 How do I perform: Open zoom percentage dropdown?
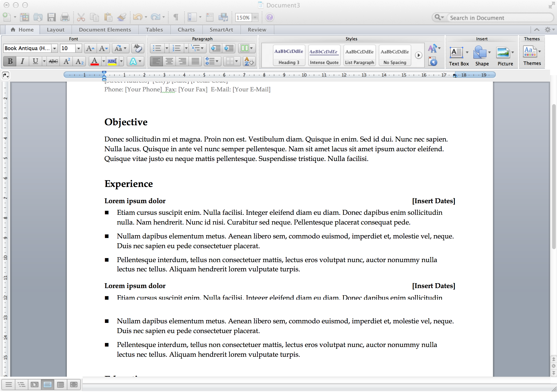pos(255,17)
